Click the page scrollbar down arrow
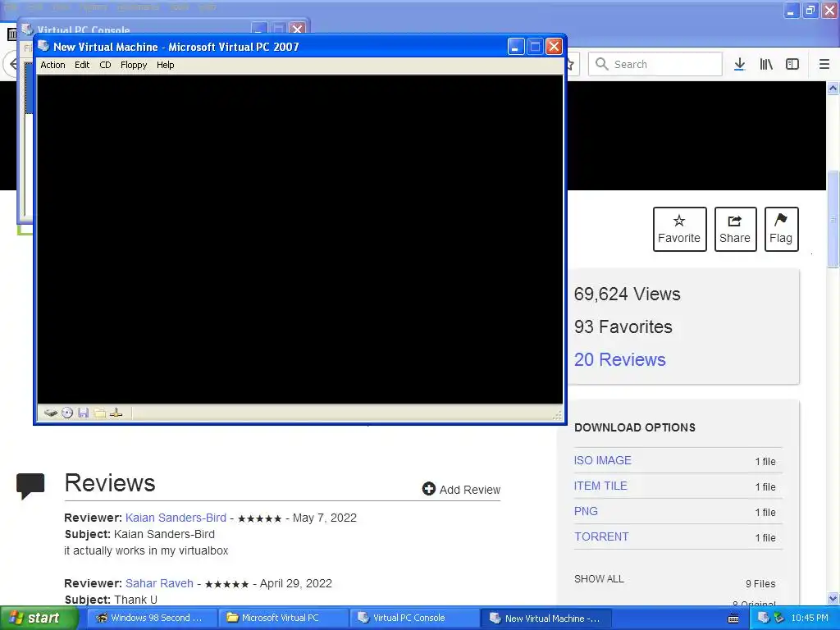This screenshot has height=630, width=840. tap(833, 598)
